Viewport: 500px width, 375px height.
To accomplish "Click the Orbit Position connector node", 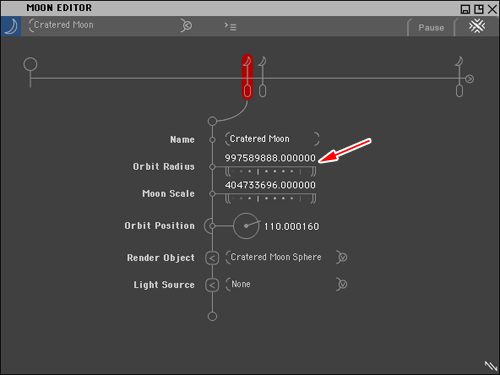I will click(212, 226).
